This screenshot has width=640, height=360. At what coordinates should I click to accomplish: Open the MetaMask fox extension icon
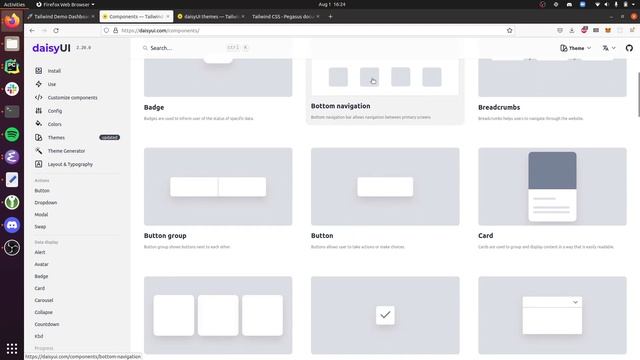608,31
